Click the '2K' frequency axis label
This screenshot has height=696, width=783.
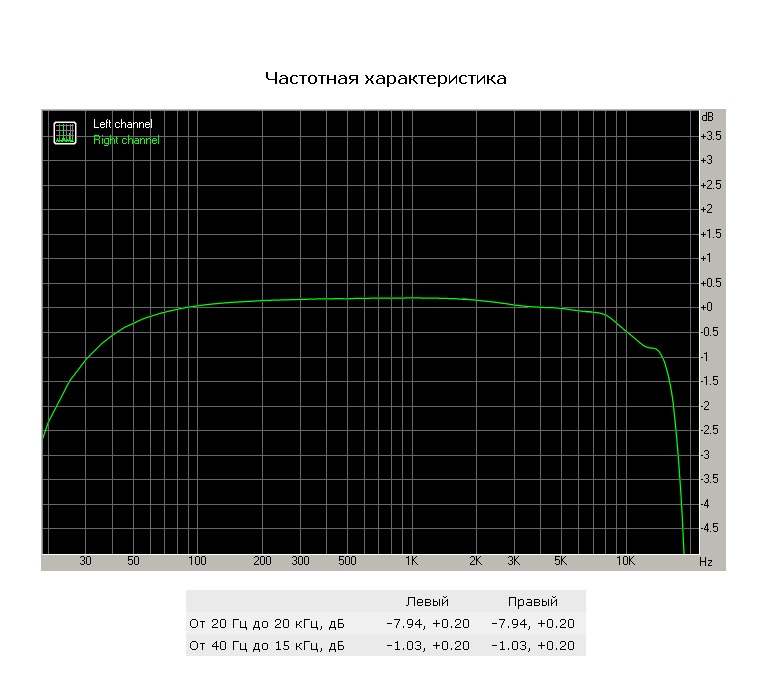tap(476, 561)
